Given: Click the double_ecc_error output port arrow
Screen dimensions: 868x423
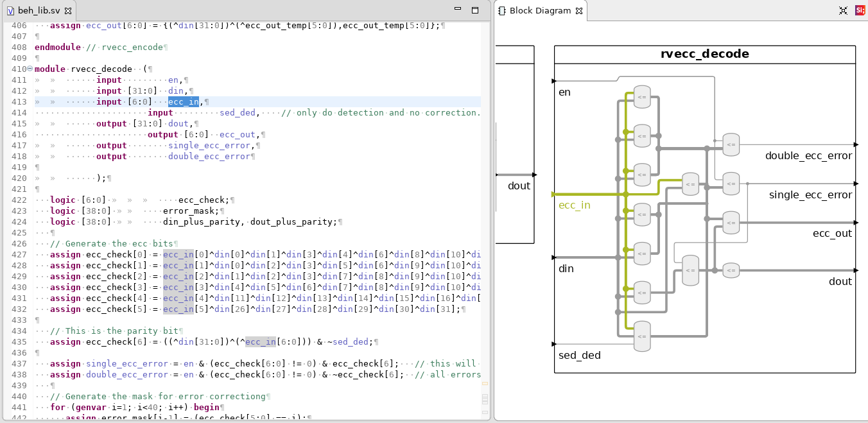Looking at the screenshot, I should [855, 144].
